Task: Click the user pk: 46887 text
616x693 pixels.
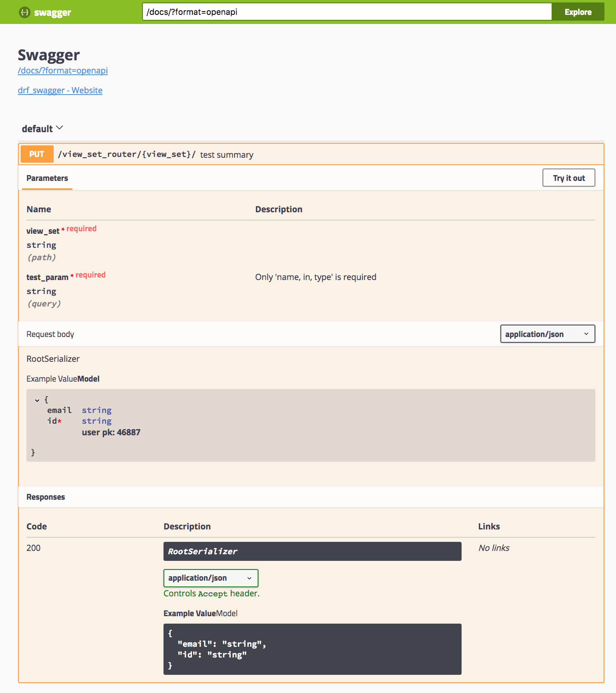Action: [111, 432]
